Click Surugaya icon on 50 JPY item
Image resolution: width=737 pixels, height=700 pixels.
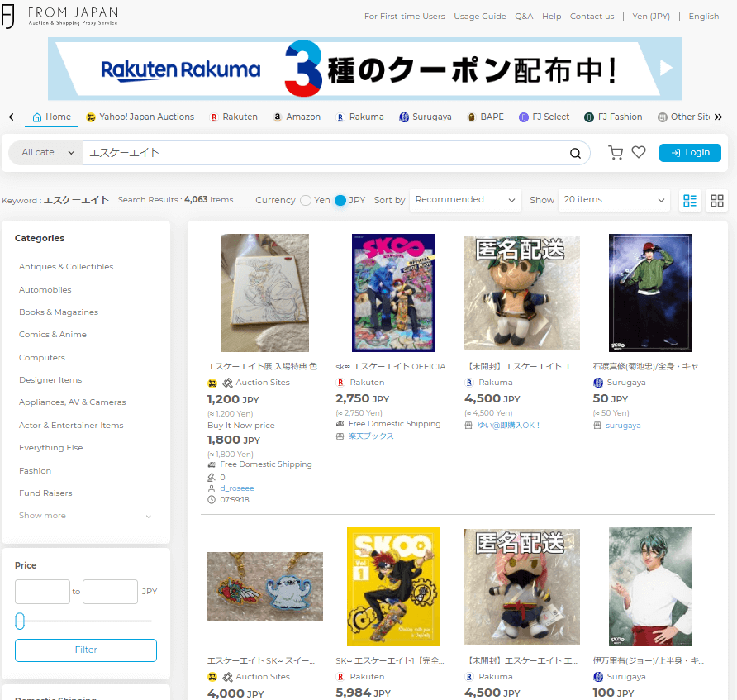(x=598, y=383)
